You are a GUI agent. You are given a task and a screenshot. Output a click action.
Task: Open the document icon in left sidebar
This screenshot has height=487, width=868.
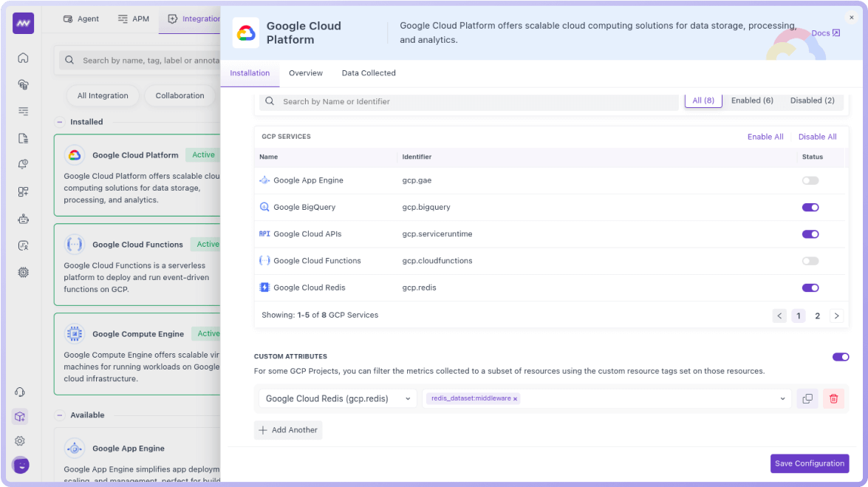[x=23, y=138]
